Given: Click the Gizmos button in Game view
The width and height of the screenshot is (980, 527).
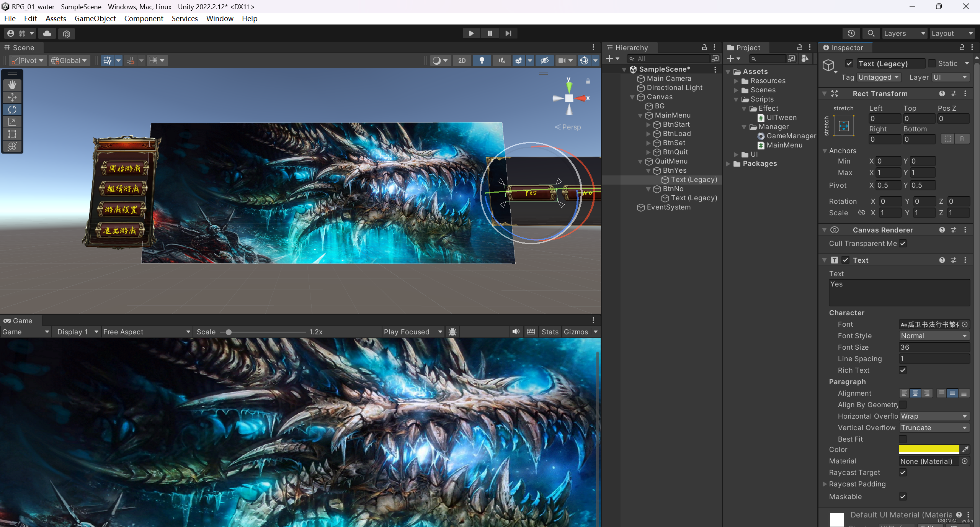Looking at the screenshot, I should (x=576, y=332).
